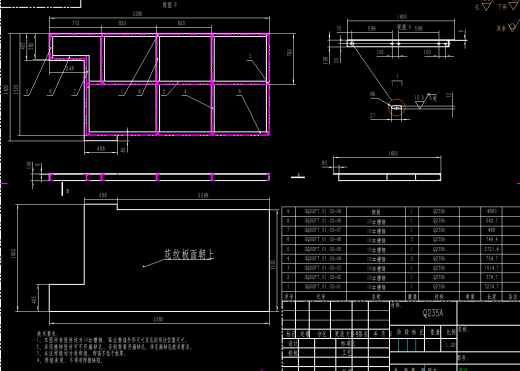
Task: Click the 542.7 length cell in row 8
Action: click(x=492, y=221)
